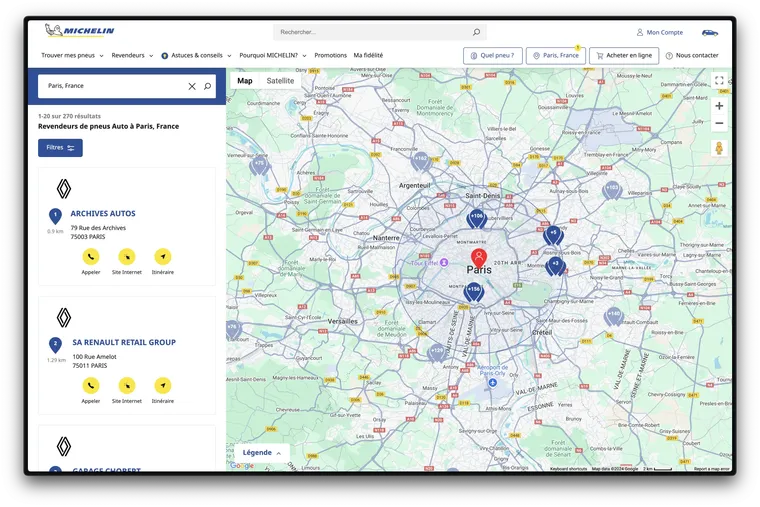Click the Street View pegman icon
Screen dimensions: 760x507
[719, 148]
